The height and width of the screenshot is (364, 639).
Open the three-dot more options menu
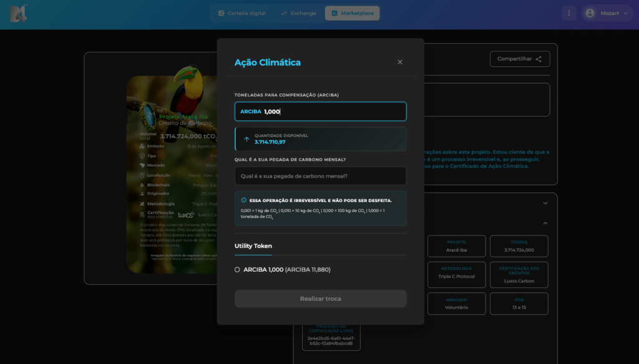pos(569,13)
